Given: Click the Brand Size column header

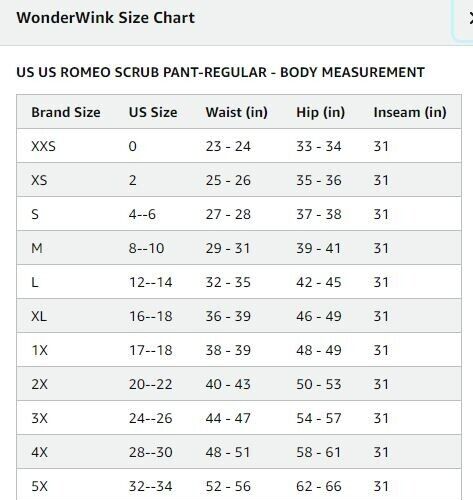Looking at the screenshot, I should pyautogui.click(x=66, y=112).
